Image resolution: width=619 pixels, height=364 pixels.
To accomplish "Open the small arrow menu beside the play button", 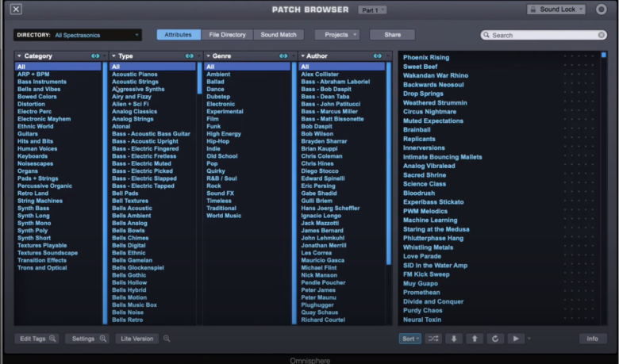I will [529, 339].
